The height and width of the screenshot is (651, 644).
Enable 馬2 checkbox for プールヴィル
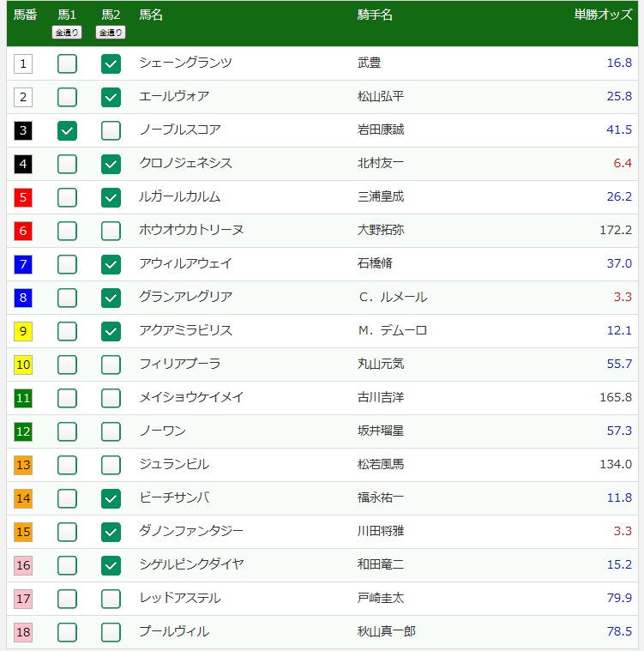111,632
